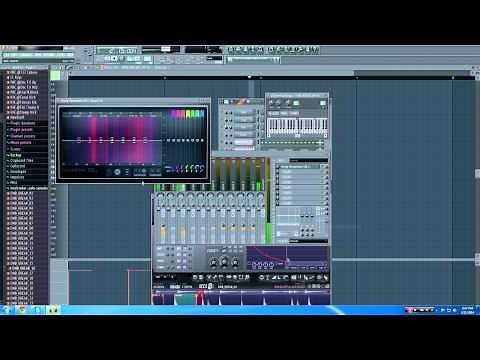Click the playlist vertical scrollbar
The height and width of the screenshot is (360, 480).
(x=477, y=173)
